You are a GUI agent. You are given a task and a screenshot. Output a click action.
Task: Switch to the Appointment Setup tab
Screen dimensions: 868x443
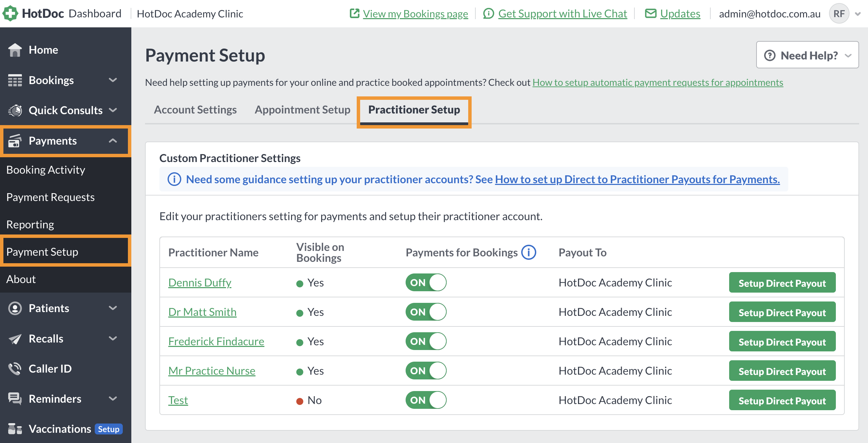pyautogui.click(x=302, y=110)
